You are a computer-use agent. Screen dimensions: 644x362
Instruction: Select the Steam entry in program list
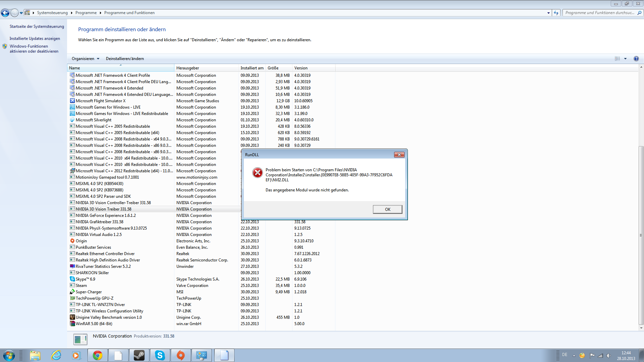81,286
